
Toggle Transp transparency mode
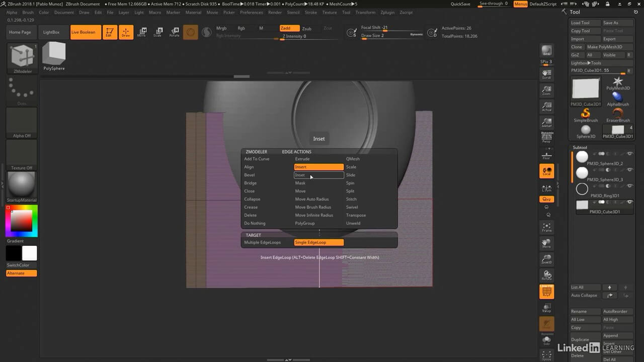point(546,308)
